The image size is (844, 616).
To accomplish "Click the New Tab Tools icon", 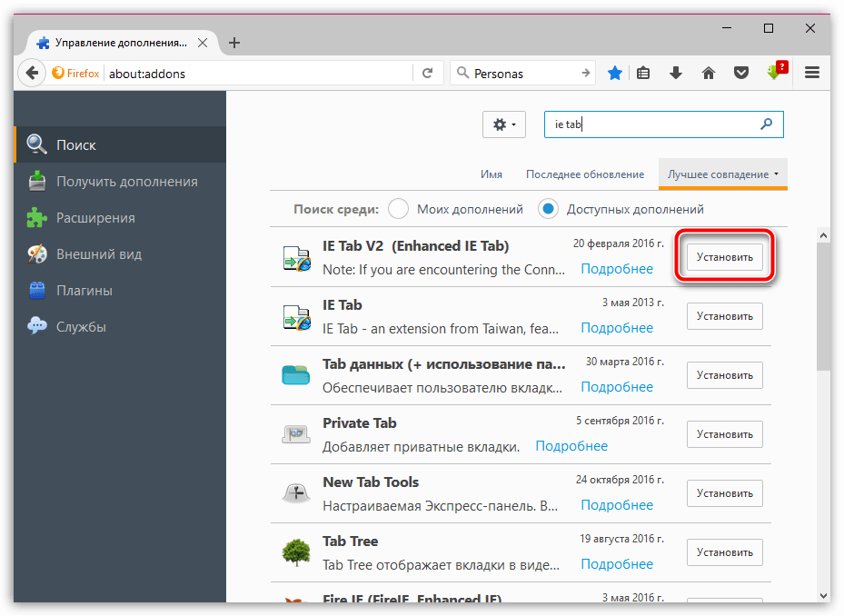I will pos(296,492).
